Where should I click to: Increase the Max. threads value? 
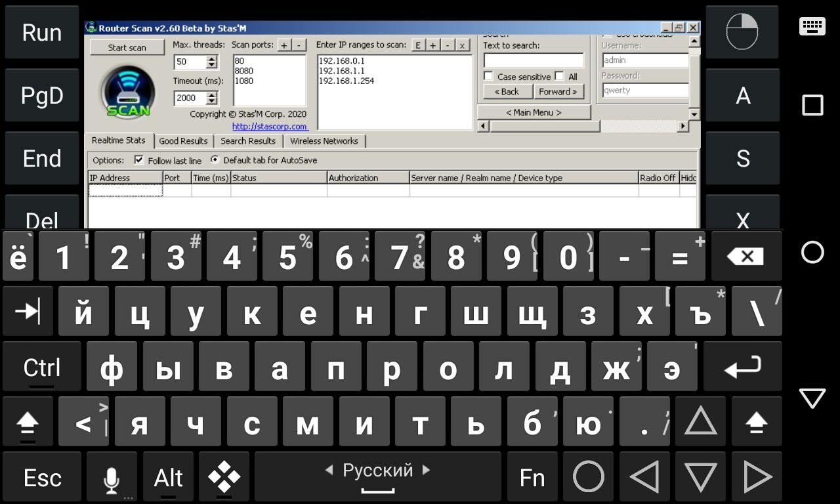tap(211, 59)
